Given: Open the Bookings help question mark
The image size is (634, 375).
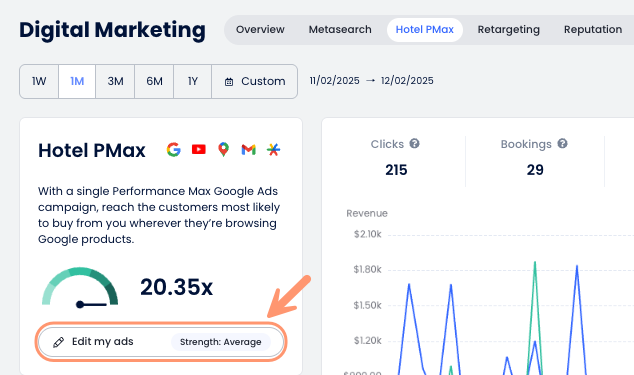Looking at the screenshot, I should pyautogui.click(x=562, y=143).
